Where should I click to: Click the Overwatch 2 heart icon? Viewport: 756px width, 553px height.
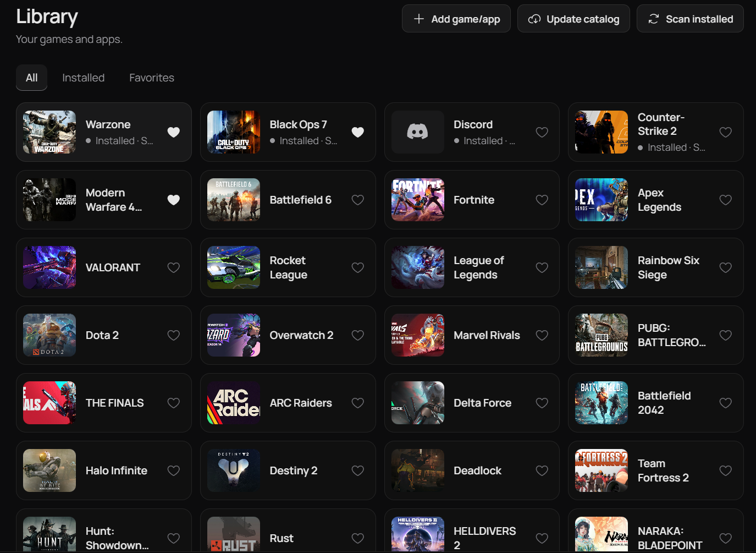pyautogui.click(x=358, y=335)
